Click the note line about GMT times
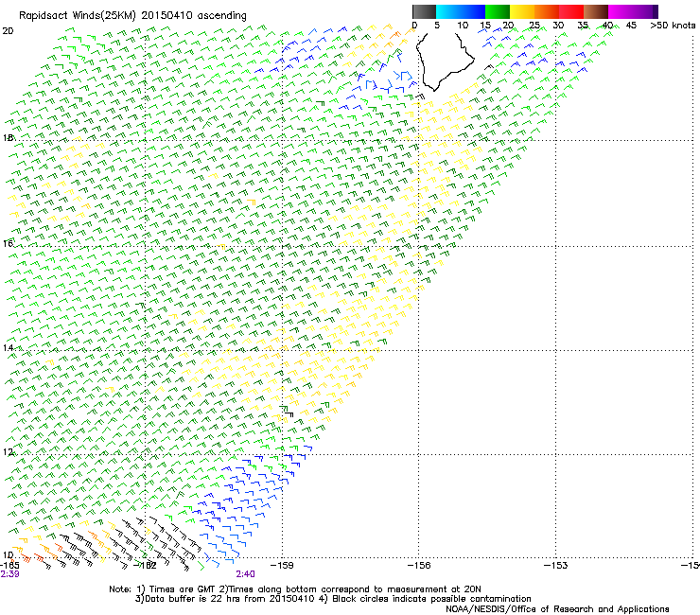 [x=295, y=589]
